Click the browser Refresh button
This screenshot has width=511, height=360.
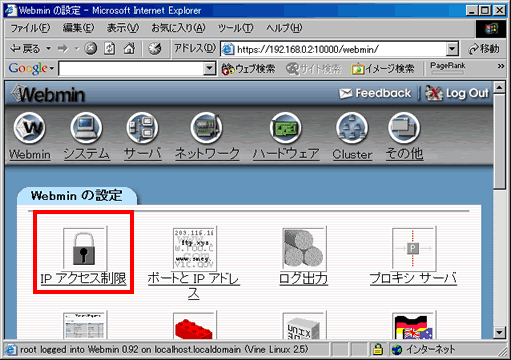pos(110,49)
